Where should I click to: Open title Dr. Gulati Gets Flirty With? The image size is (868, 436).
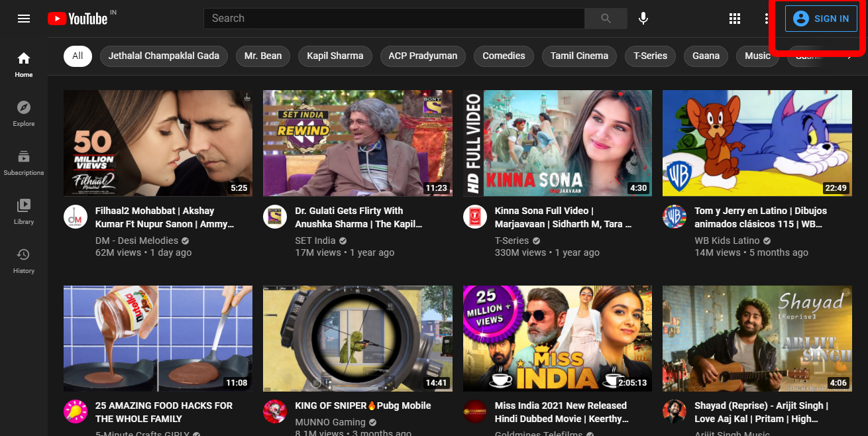point(358,217)
